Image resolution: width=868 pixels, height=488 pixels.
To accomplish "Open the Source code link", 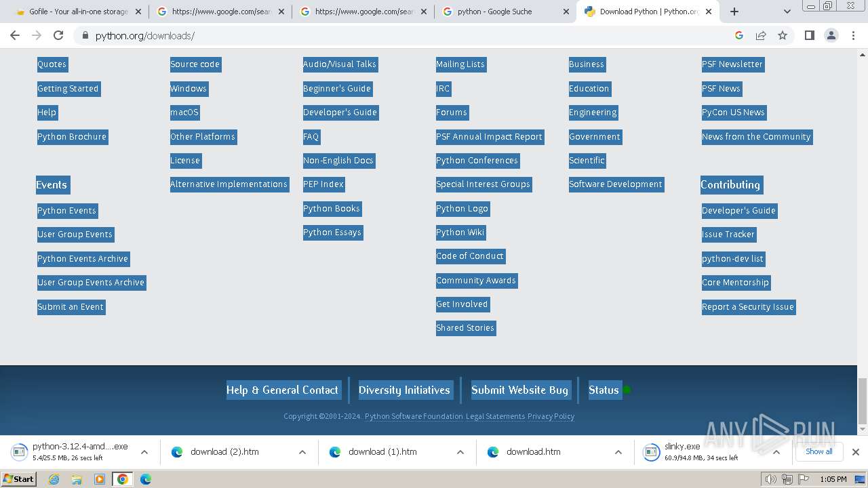I will pyautogui.click(x=195, y=64).
